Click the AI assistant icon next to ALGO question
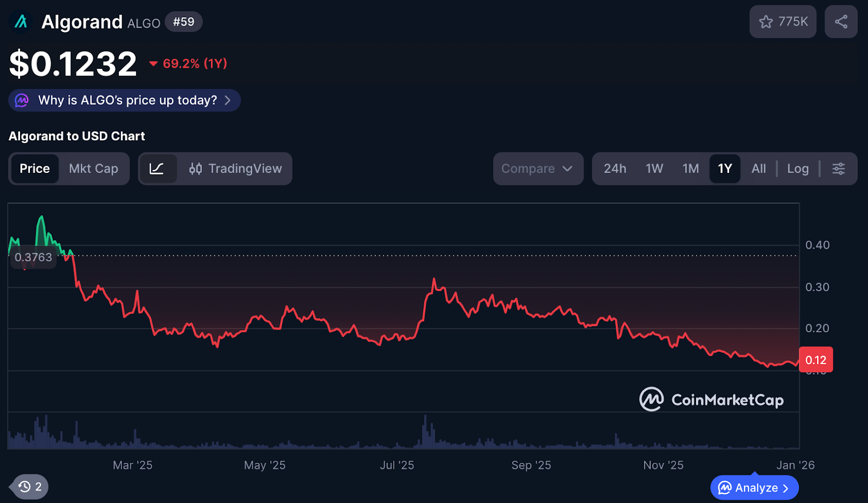Screen dimensions: 868x503 [x=22, y=100]
